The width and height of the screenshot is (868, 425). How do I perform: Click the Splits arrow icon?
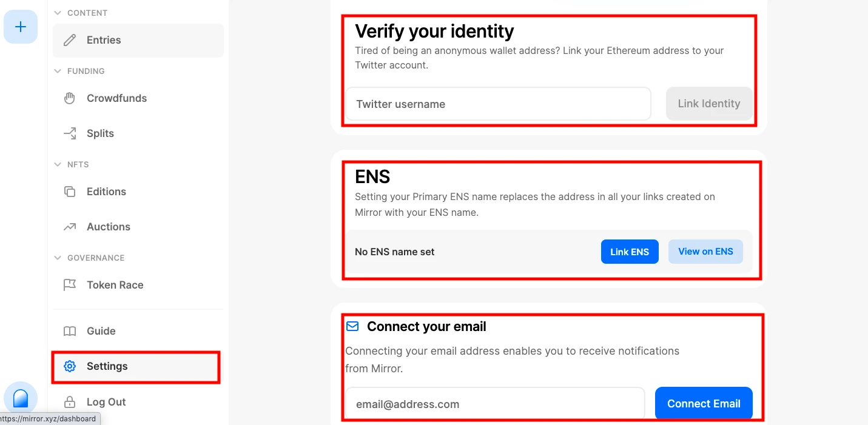pyautogui.click(x=70, y=133)
